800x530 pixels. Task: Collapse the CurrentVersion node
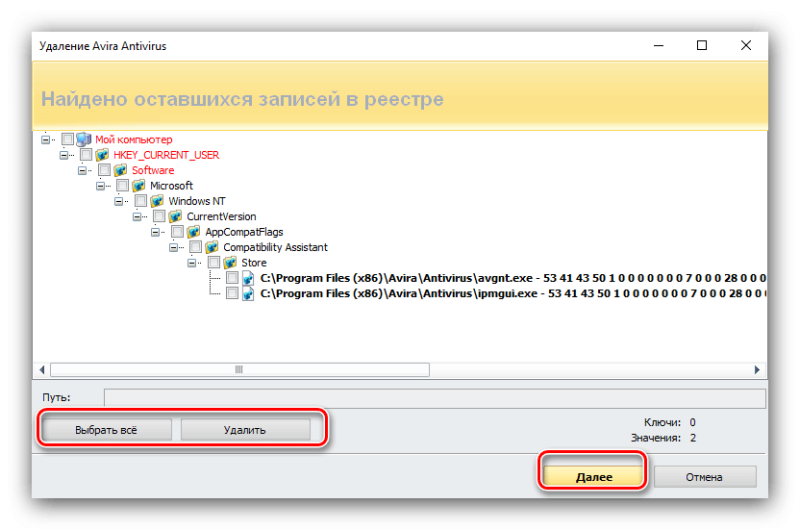[x=137, y=216]
